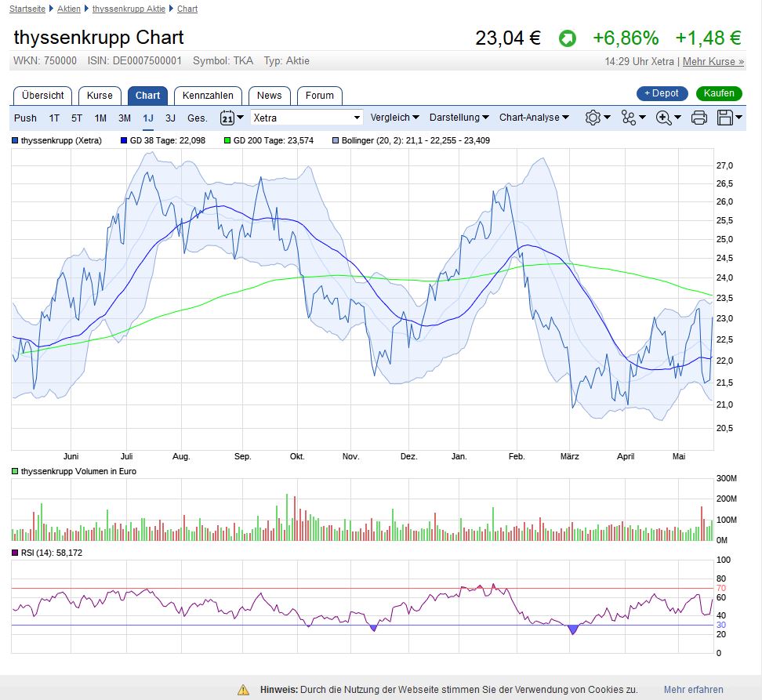The width and height of the screenshot is (762, 700).
Task: Expand the Chart-Analyse dropdown menu
Action: coord(534,118)
